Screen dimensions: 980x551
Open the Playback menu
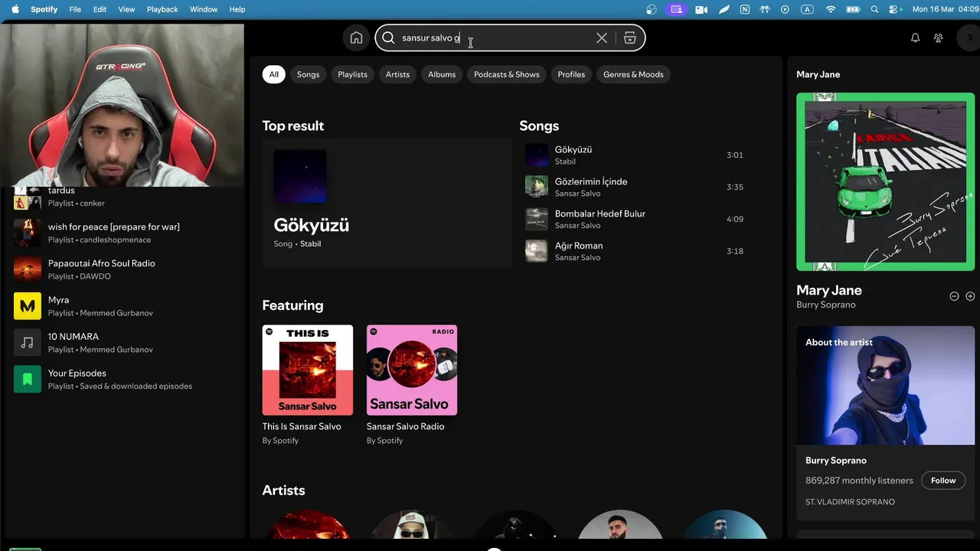pos(162,9)
